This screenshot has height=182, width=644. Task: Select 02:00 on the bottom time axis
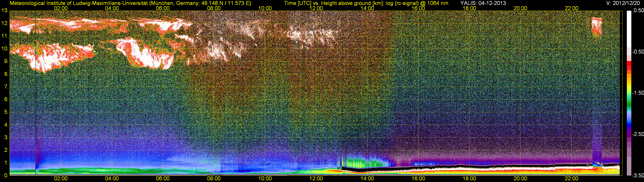coord(61,179)
